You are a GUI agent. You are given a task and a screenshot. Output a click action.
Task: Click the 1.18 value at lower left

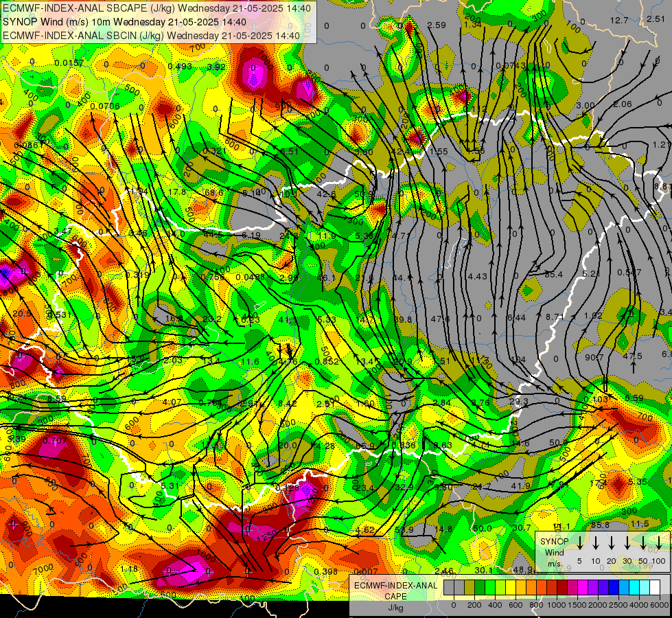pos(129,569)
